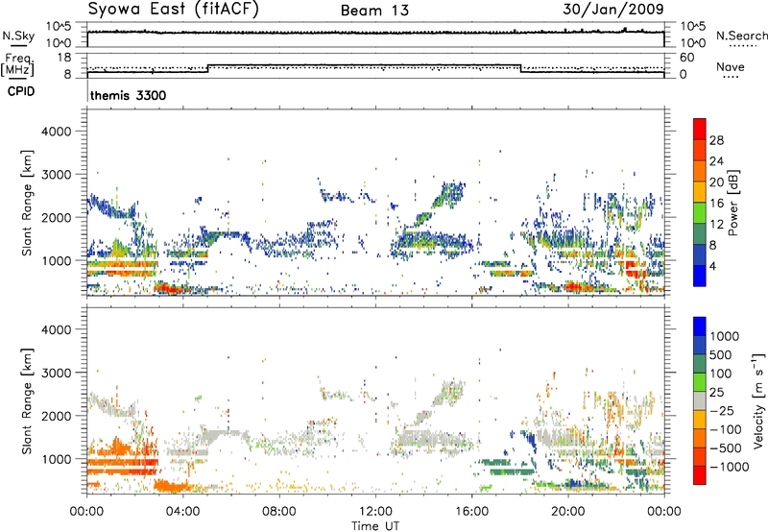Click 'Slant Range [km]' label of power panel

point(27,203)
